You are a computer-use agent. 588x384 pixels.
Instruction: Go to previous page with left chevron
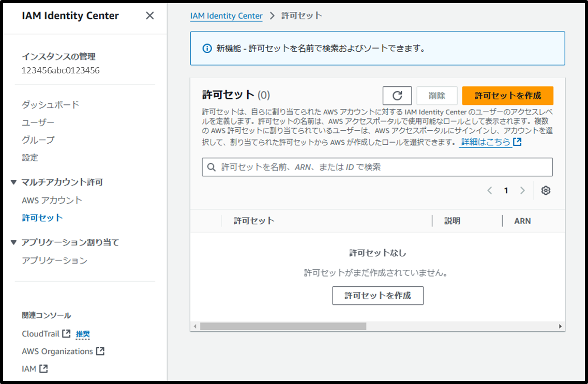click(490, 190)
